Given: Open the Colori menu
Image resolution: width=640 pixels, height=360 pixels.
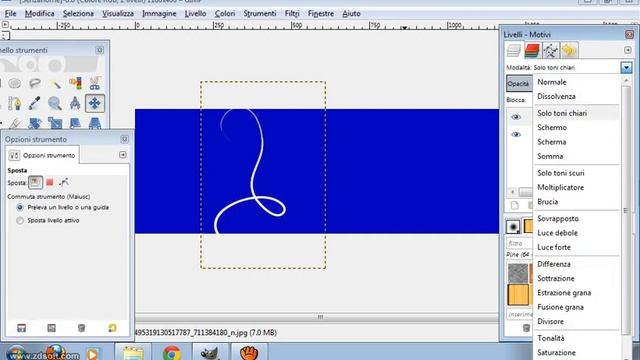Looking at the screenshot, I should 225,13.
